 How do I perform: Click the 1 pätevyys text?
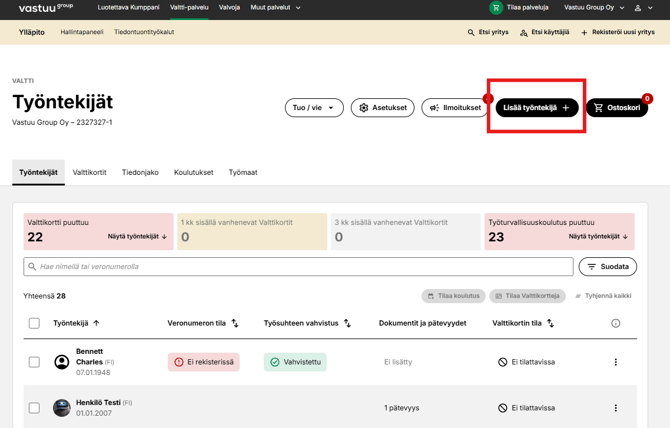click(402, 408)
